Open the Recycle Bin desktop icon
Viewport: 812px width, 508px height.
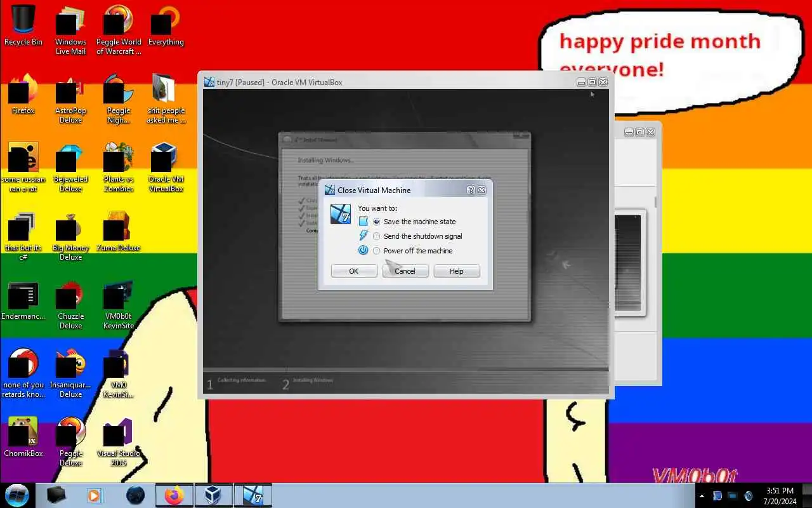[23, 25]
